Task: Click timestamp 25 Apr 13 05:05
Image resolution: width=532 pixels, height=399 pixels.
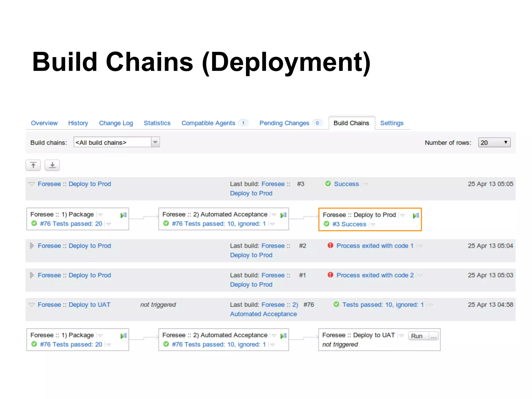Action: pos(490,184)
